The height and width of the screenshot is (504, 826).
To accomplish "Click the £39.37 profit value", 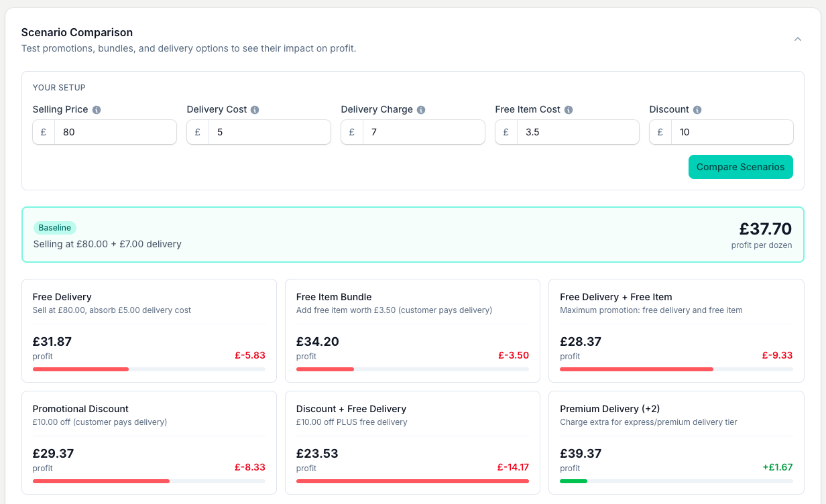I will (581, 454).
